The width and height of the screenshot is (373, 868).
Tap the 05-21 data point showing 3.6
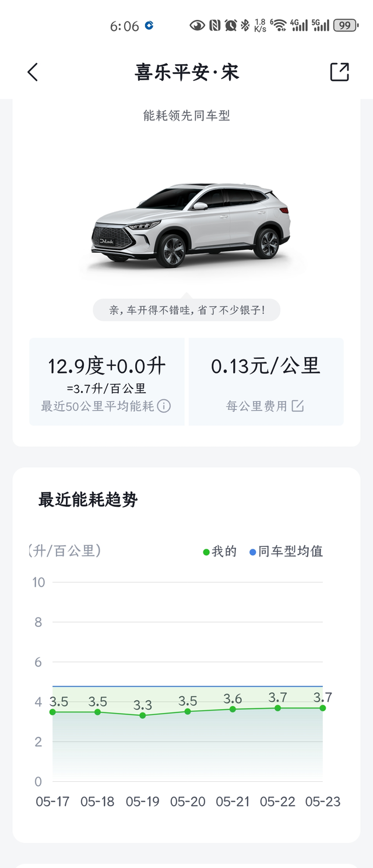pos(233,709)
